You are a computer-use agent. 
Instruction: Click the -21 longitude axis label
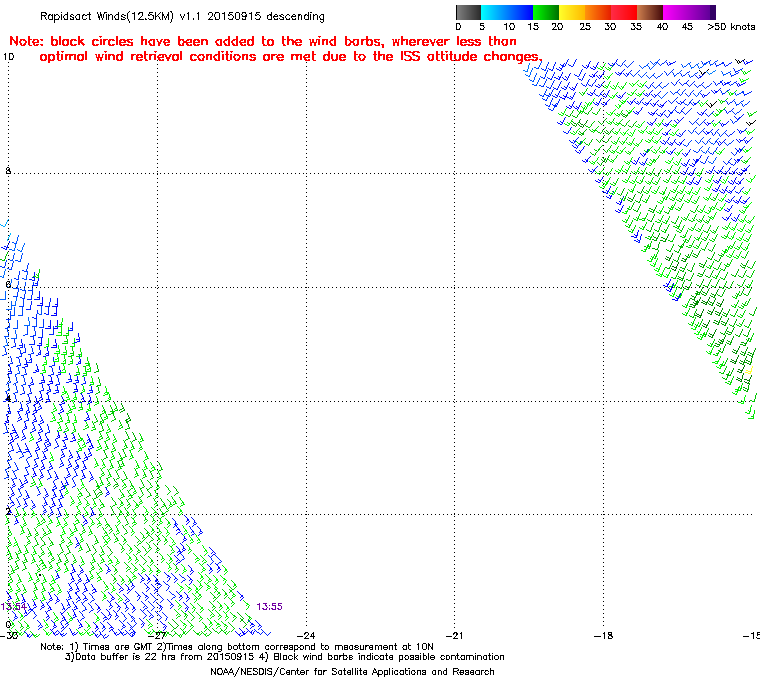point(455,635)
